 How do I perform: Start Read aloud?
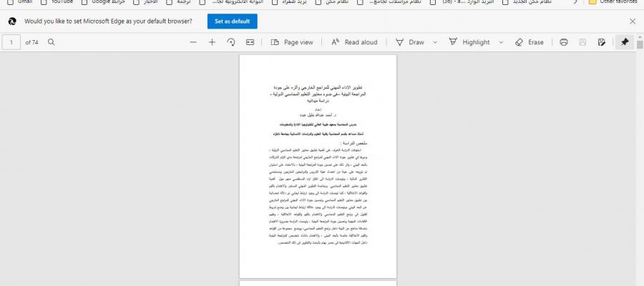pos(354,42)
